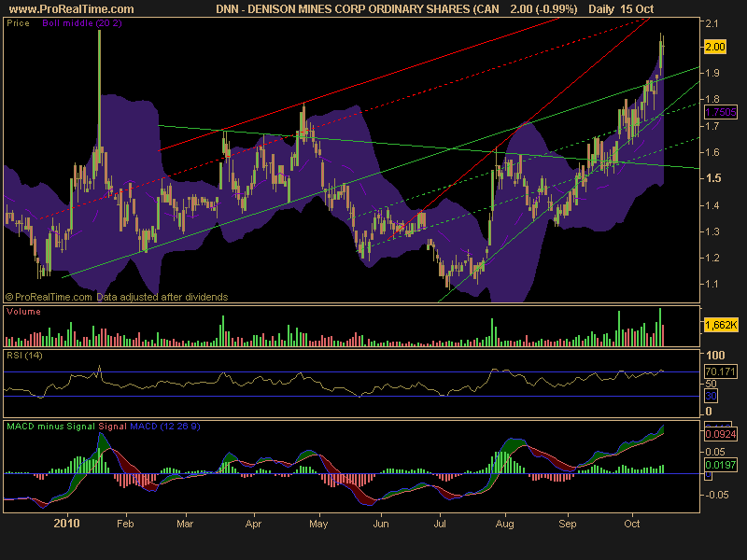Select the 2.1 price axis label
747x560 pixels.
click(x=712, y=23)
